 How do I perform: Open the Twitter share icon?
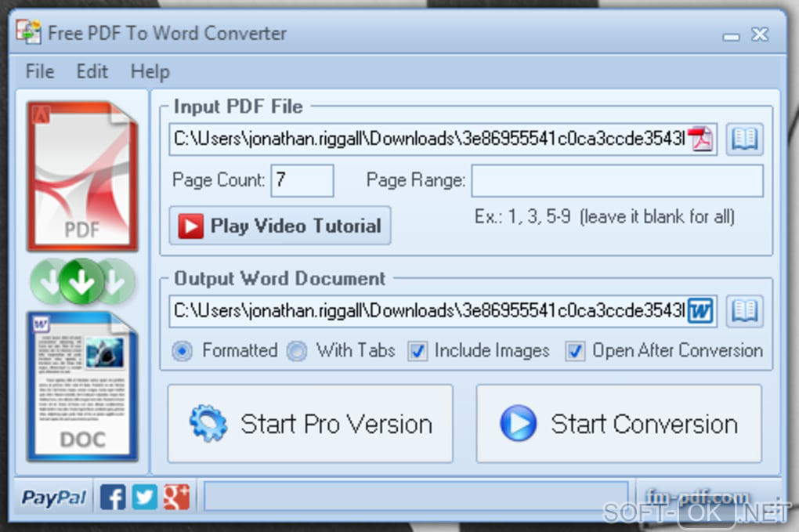145,497
